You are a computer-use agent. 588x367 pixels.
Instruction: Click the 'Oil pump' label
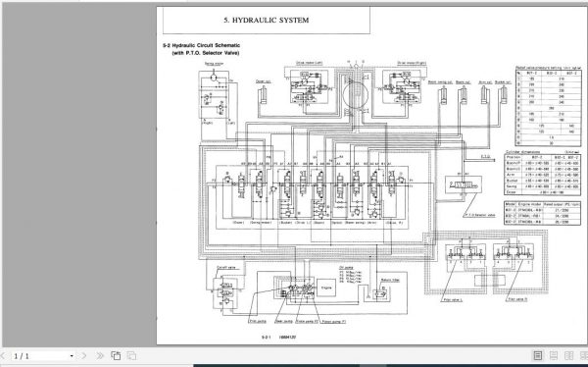(346, 268)
